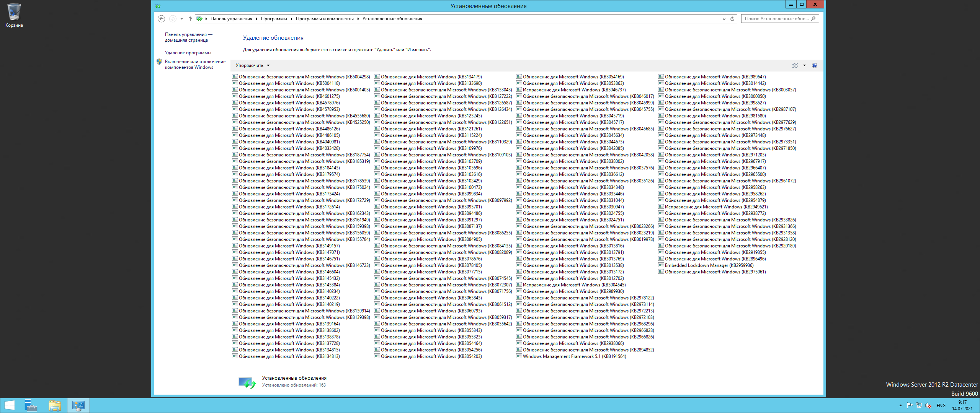This screenshot has height=413, width=980.
Task: Select the fix KB3004545
Action: [571, 285]
